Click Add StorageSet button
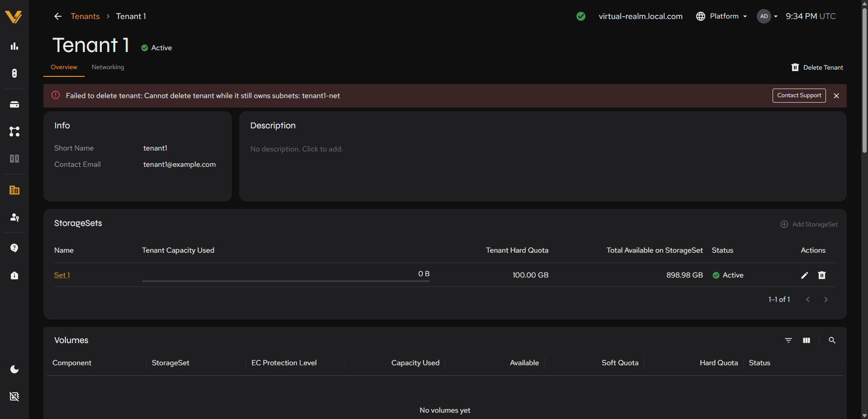The width and height of the screenshot is (868, 419). coord(809,224)
